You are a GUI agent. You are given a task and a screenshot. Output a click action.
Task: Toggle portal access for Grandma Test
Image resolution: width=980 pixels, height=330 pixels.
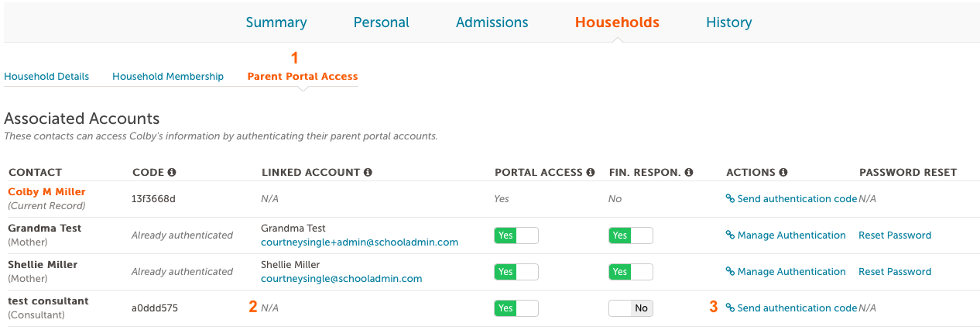tap(516, 235)
